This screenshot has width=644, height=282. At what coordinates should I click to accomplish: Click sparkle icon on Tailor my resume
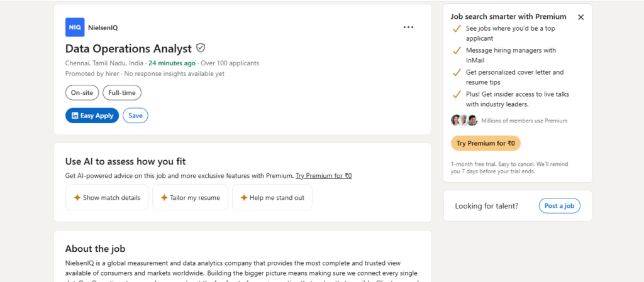tap(164, 198)
